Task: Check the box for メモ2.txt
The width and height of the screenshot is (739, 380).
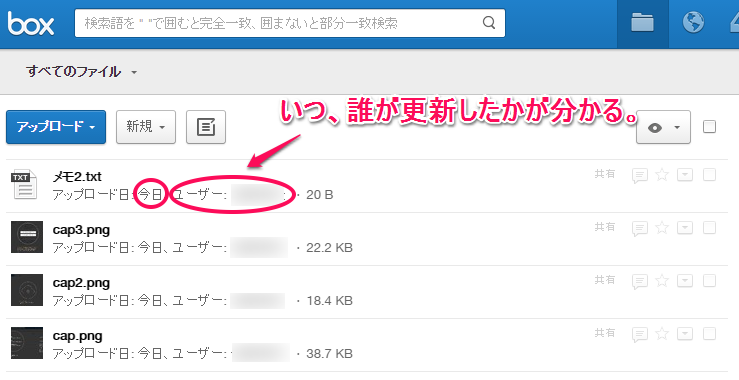Action: [709, 175]
